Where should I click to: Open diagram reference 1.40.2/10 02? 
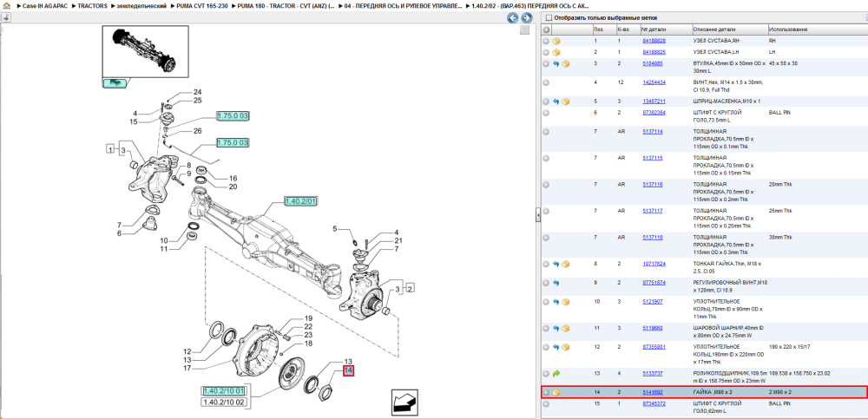tap(224, 402)
